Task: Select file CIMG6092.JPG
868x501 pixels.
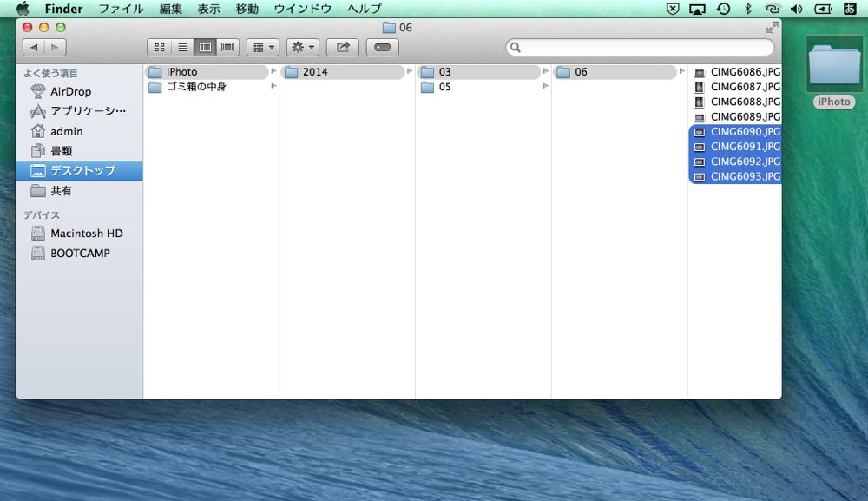Action: 735,162
